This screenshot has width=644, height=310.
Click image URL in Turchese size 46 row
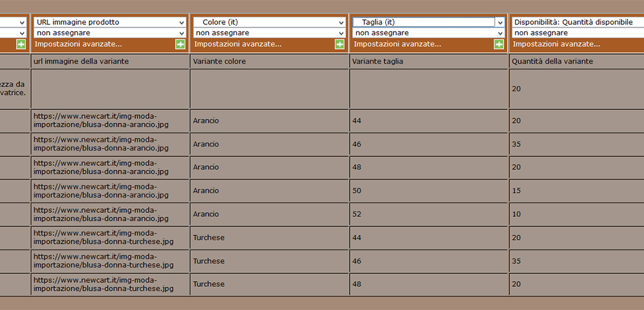click(x=104, y=260)
